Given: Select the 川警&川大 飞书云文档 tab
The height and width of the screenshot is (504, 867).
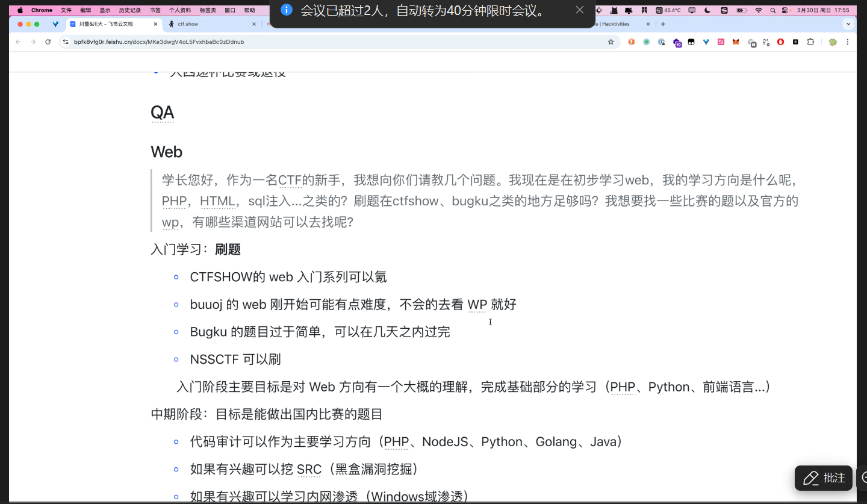Looking at the screenshot, I should pyautogui.click(x=113, y=24).
